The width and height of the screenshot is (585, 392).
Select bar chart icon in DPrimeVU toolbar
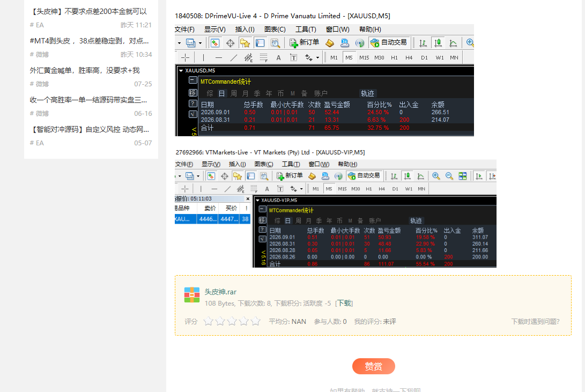click(x=423, y=43)
